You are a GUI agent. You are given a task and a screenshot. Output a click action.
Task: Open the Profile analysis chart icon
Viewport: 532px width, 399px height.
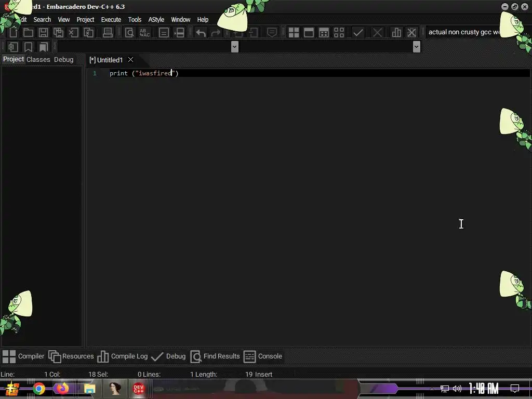[x=396, y=33]
